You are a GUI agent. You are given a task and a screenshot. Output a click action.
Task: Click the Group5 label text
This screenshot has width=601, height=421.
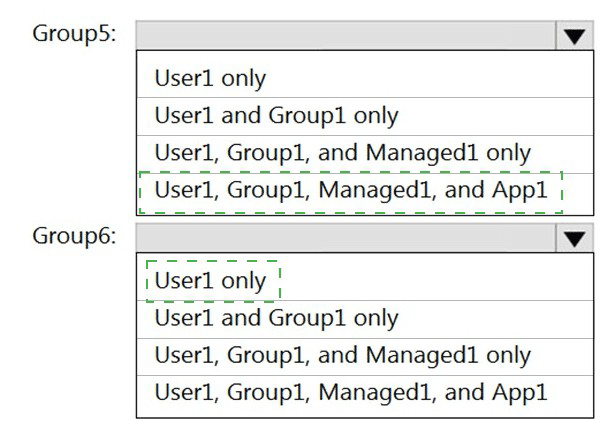(75, 33)
